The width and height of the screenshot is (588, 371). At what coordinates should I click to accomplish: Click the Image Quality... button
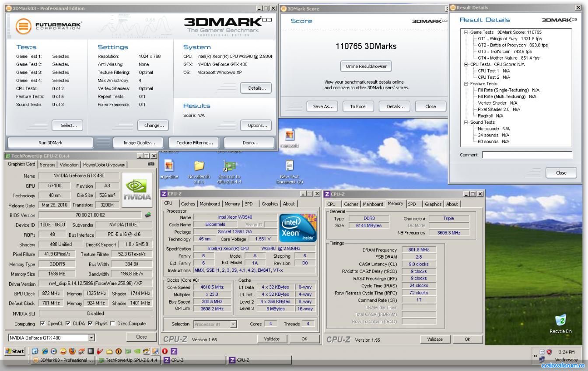pyautogui.click(x=137, y=143)
